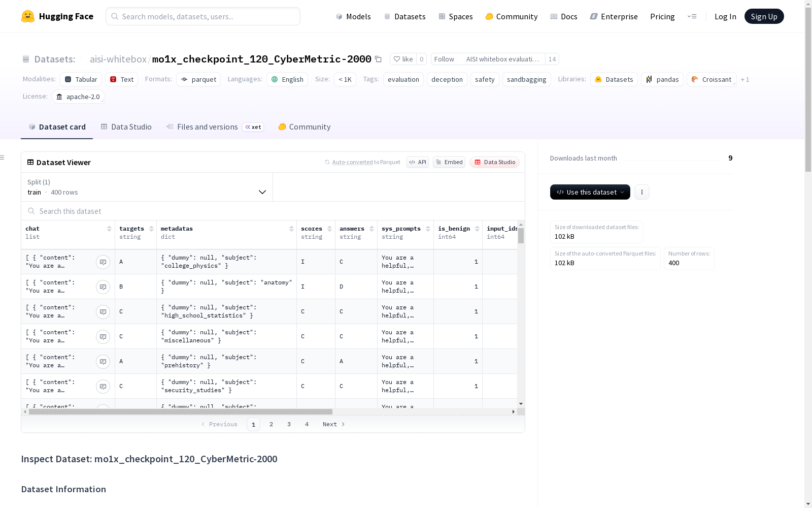This screenshot has width=812, height=508.
Task: Open Spaces in the top navigation
Action: (456, 16)
